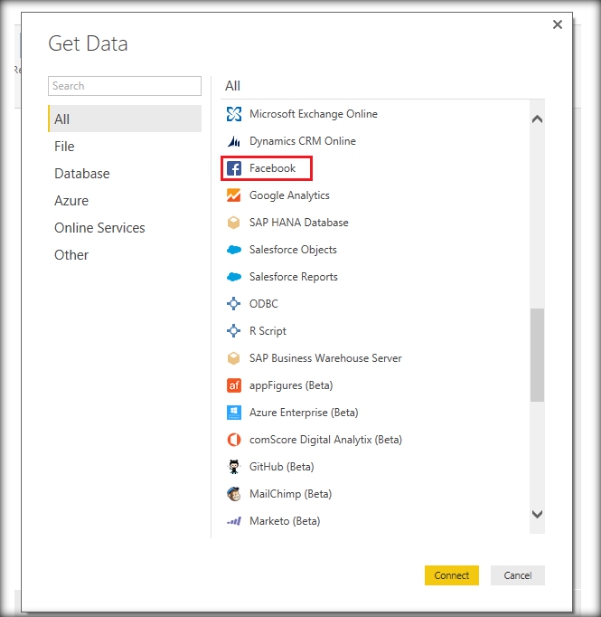The image size is (601, 617).
Task: Click the scrollbar down arrow
Action: point(537,514)
